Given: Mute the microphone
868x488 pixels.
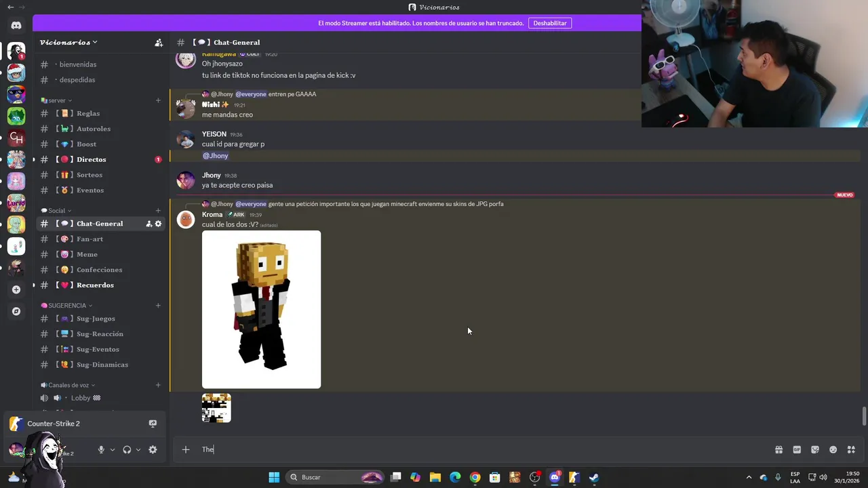Looking at the screenshot, I should (101, 449).
